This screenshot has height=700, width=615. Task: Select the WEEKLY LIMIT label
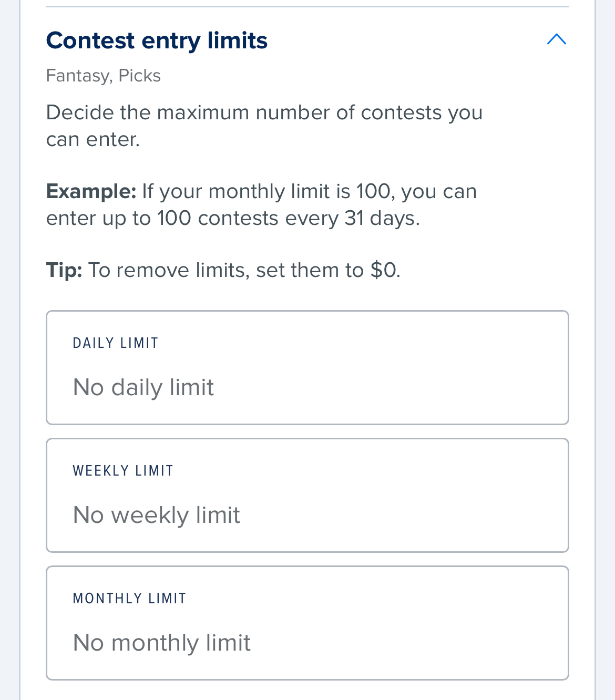[122, 470]
